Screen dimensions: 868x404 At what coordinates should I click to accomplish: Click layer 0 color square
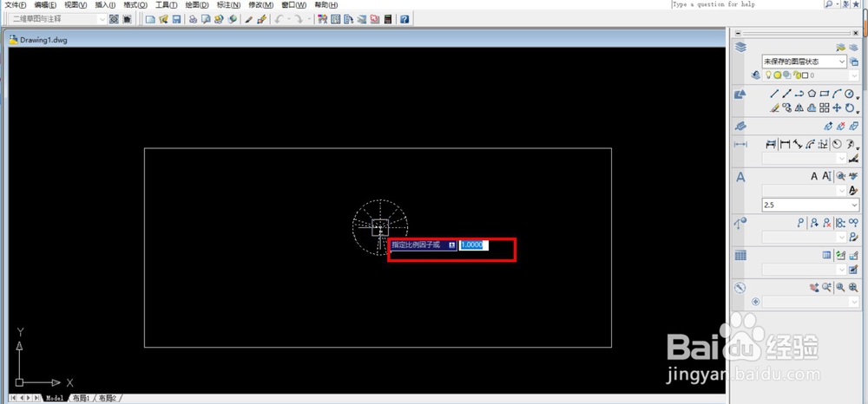[805, 75]
